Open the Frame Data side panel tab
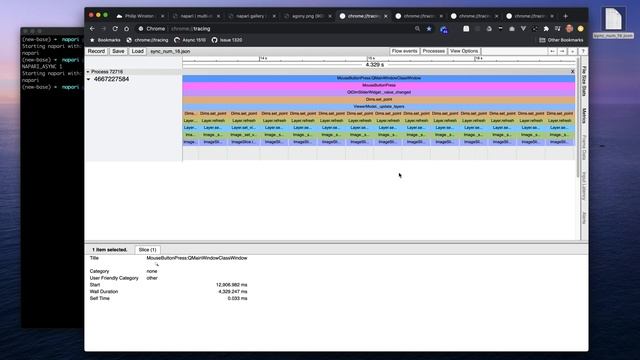This screenshot has height=360, width=640. tap(584, 147)
